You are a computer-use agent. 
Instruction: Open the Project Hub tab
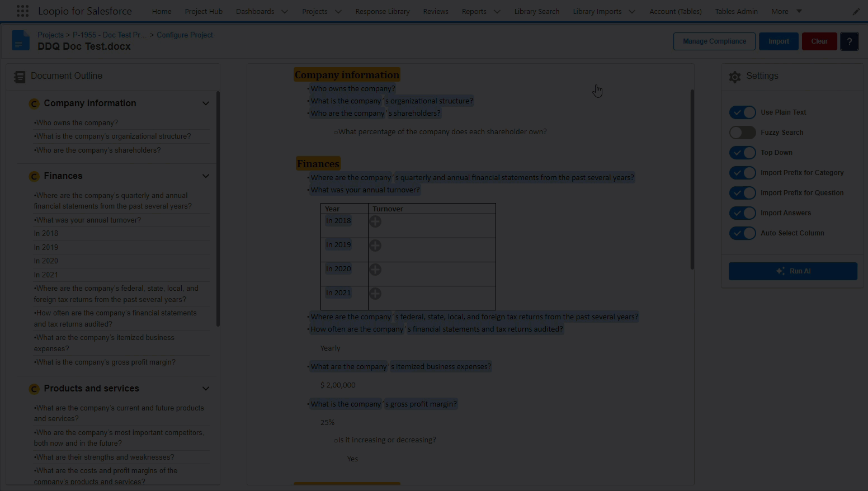pos(204,11)
